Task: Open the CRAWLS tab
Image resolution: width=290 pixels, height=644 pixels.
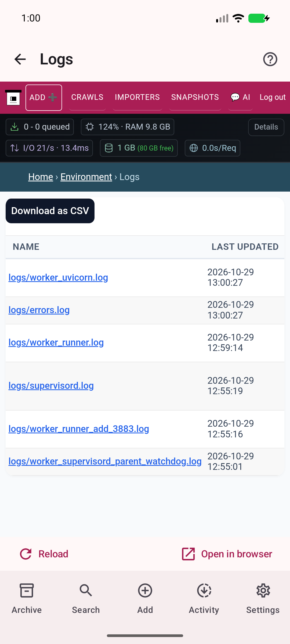Action: (87, 97)
